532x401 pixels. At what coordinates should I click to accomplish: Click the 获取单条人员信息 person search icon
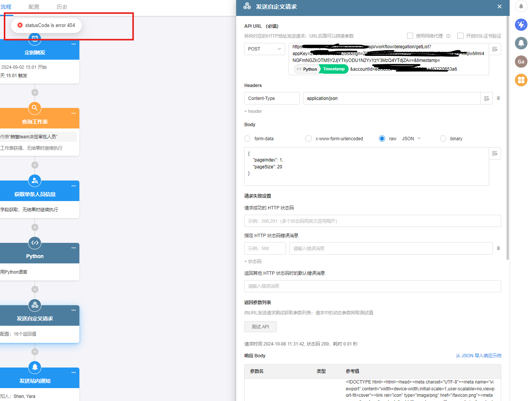35,181
